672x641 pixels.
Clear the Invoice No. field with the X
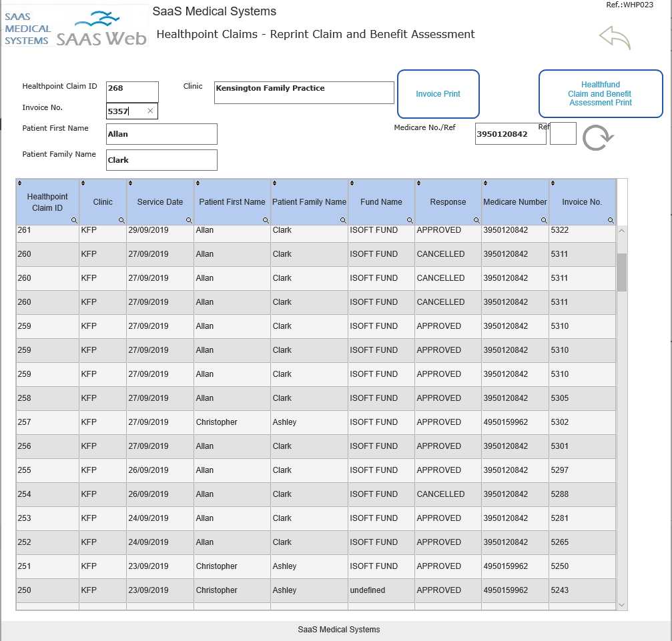150,111
